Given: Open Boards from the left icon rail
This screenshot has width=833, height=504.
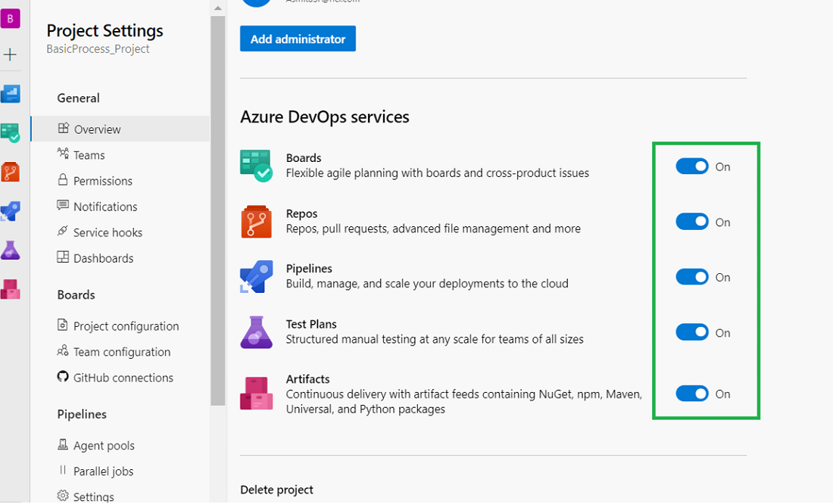Looking at the screenshot, I should pyautogui.click(x=10, y=133).
